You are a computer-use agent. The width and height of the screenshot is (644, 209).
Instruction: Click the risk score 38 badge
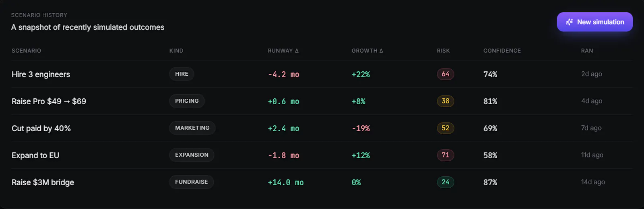446,101
